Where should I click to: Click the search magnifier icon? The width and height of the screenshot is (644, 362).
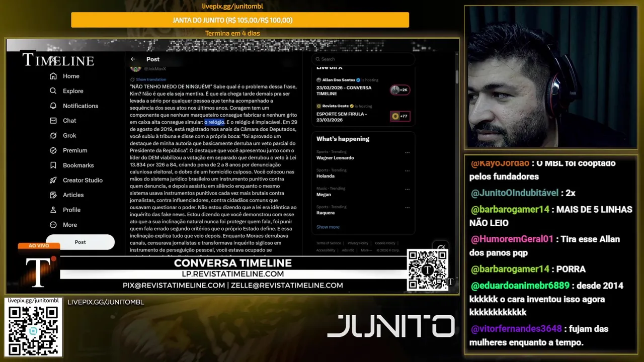317,59
